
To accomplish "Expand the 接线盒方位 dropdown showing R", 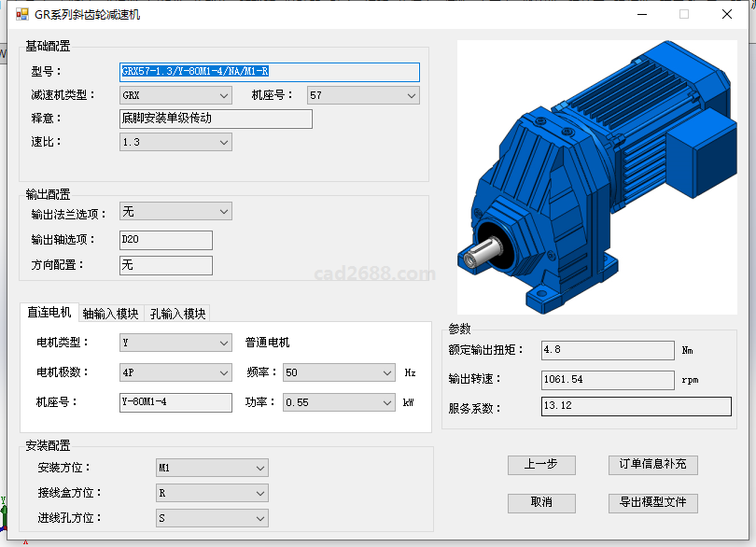I will [212, 493].
